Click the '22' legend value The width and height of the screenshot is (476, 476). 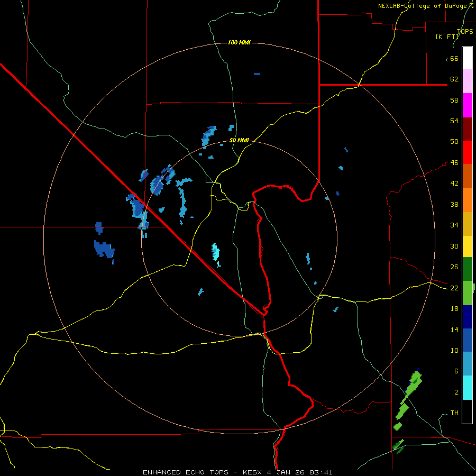454,288
